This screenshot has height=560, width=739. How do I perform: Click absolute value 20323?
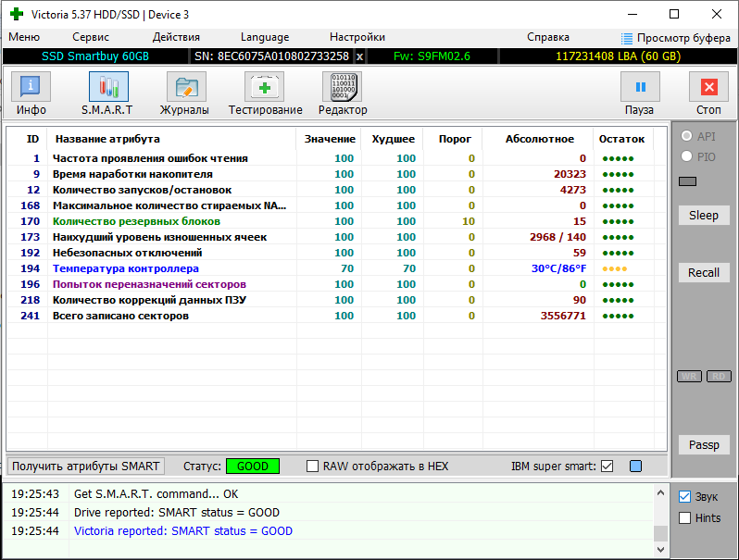[x=570, y=174]
